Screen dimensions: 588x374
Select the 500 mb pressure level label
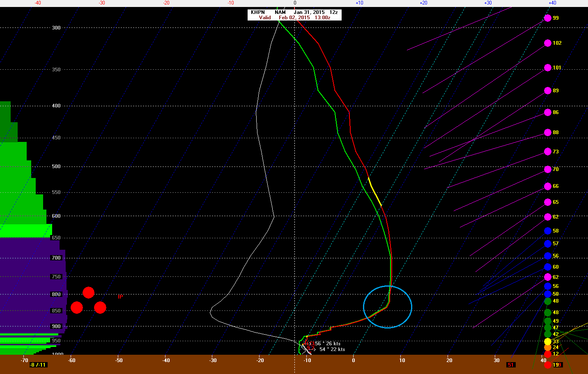pyautogui.click(x=56, y=166)
